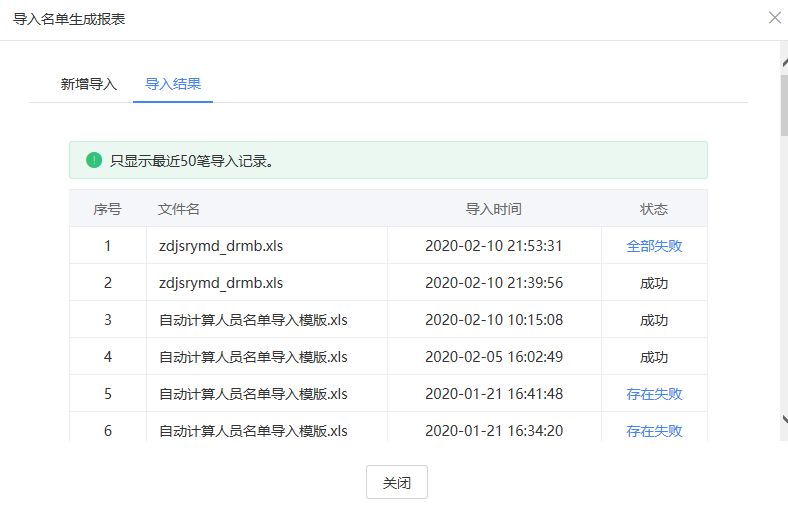Open the 存在失败 link for 16:34:20 import

pyautogui.click(x=654, y=431)
